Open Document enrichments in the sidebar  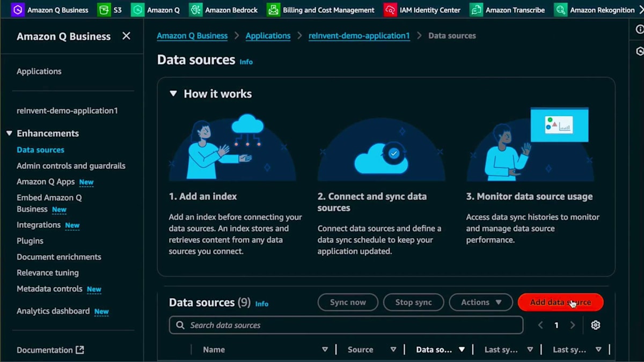(59, 257)
